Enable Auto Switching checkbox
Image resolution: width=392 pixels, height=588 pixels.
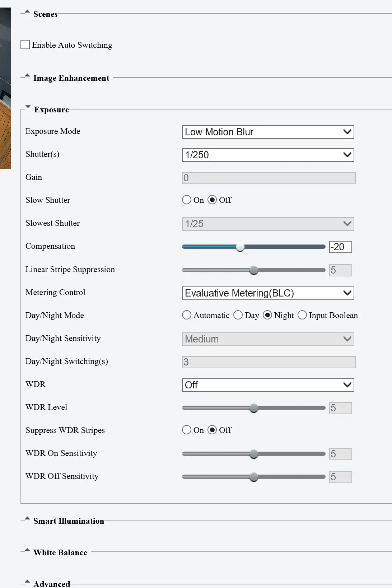[25, 45]
